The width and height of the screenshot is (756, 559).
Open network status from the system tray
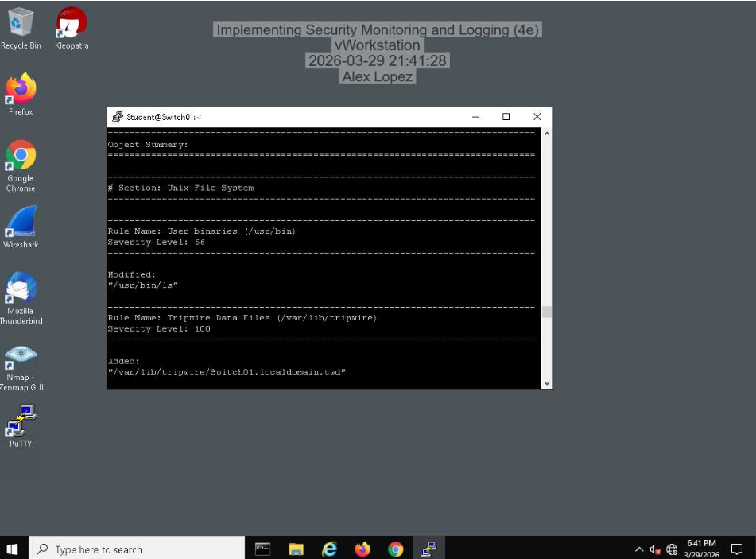tap(672, 549)
